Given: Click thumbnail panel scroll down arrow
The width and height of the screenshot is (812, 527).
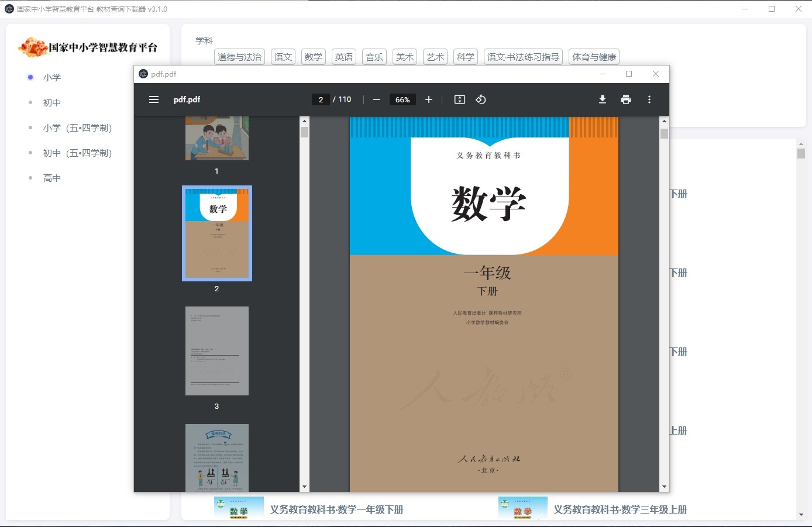Looking at the screenshot, I should coord(304,487).
